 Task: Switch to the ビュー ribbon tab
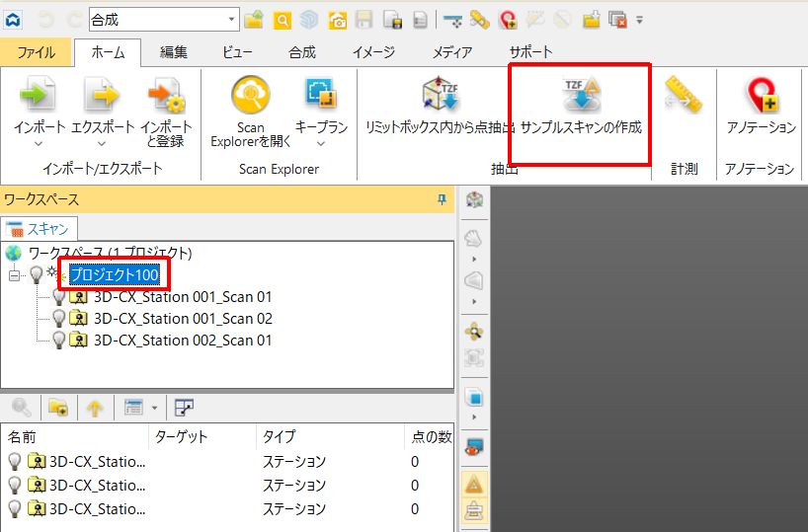237,52
